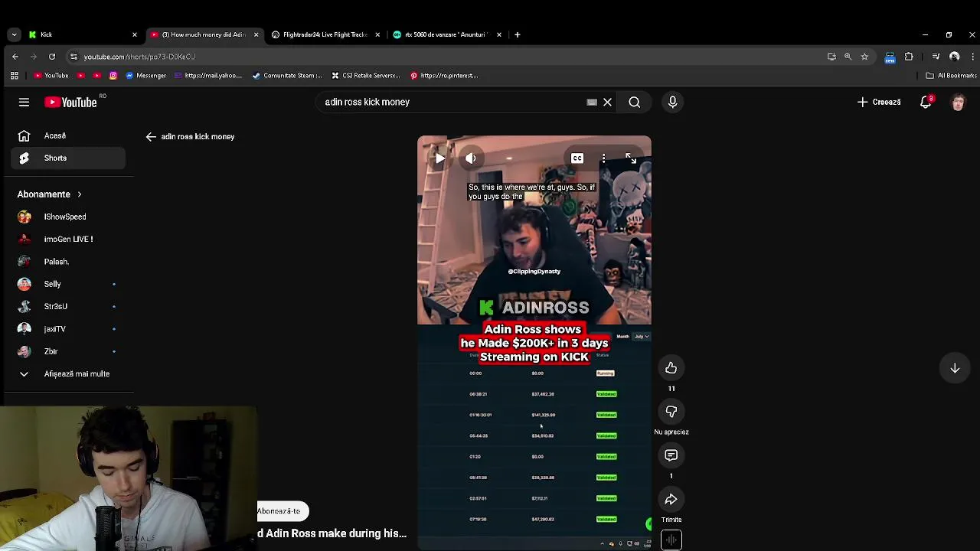The height and width of the screenshot is (551, 980).
Task: Open the All Bookmarks folder
Action: (951, 76)
